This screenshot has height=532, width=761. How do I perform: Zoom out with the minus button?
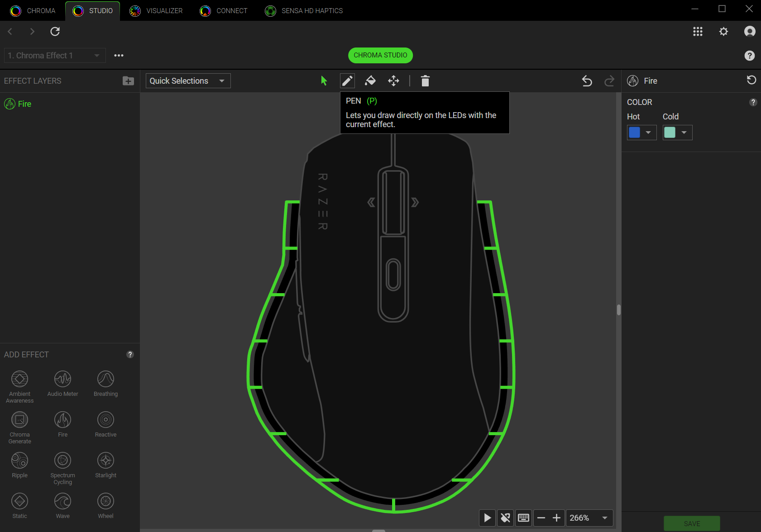[x=541, y=518]
